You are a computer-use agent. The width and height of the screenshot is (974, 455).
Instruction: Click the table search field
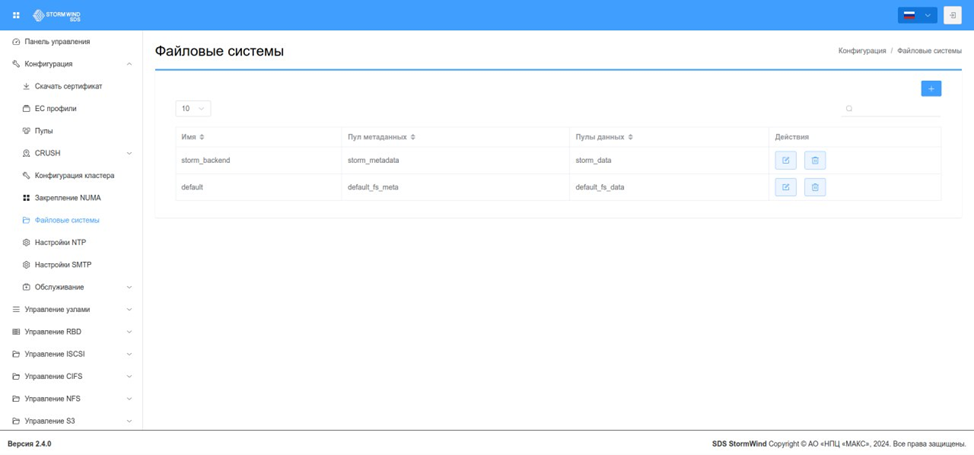(891, 108)
